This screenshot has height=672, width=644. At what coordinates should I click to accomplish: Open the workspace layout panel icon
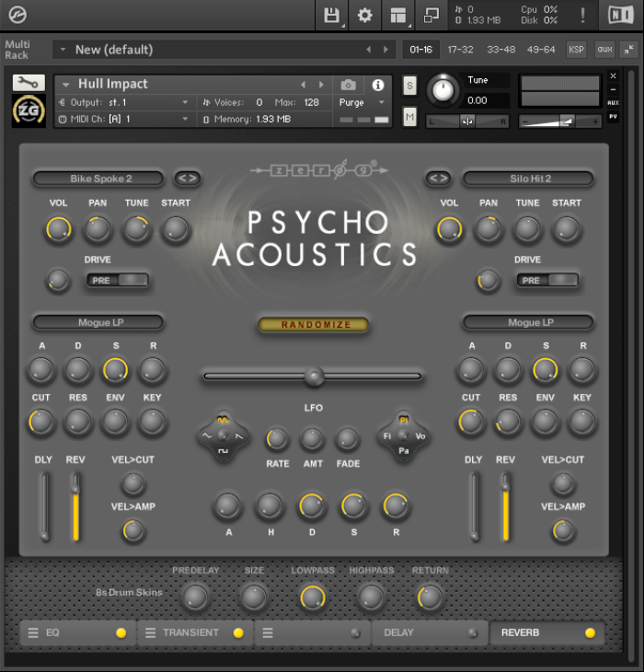pyautogui.click(x=398, y=16)
